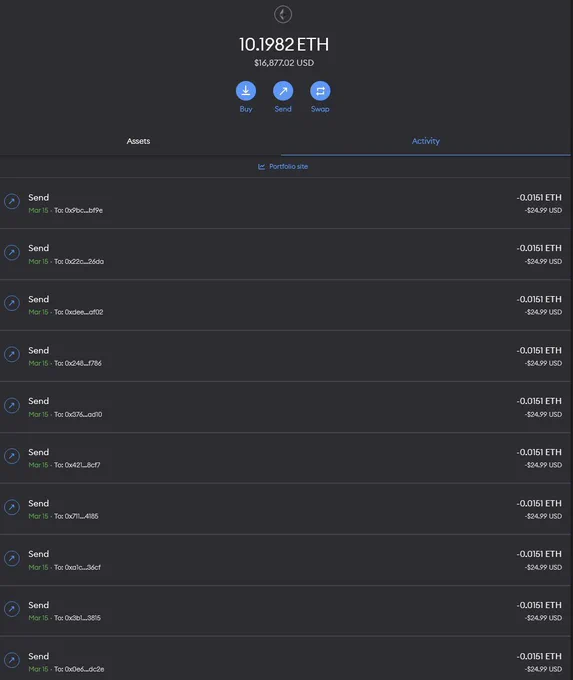Switch to the Assets tab
Screen dimensions: 573x680
point(138,141)
